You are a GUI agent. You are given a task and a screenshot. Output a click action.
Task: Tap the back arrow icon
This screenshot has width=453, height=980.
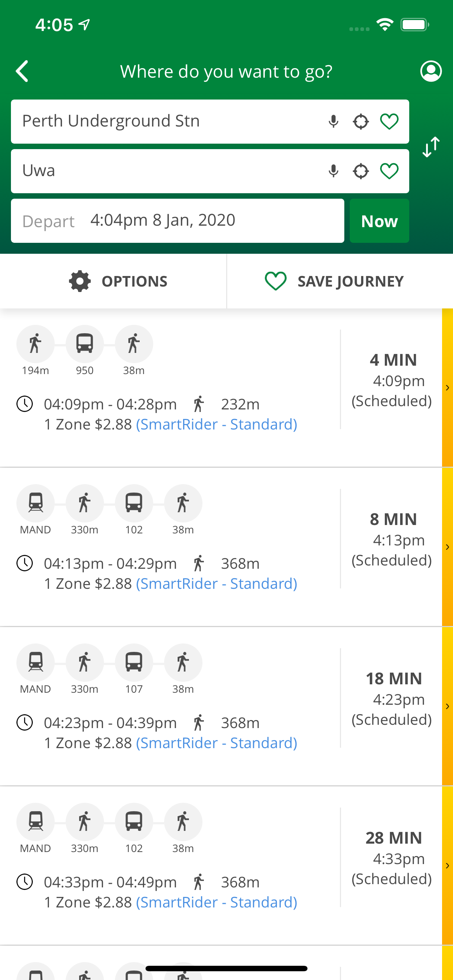coord(22,71)
